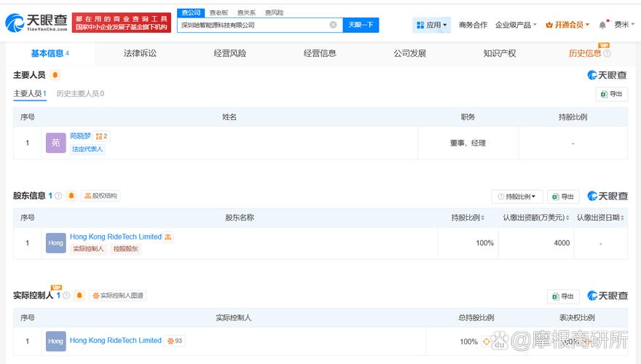Export the 主要人员 table
This screenshot has height=364, width=641.
(x=611, y=94)
